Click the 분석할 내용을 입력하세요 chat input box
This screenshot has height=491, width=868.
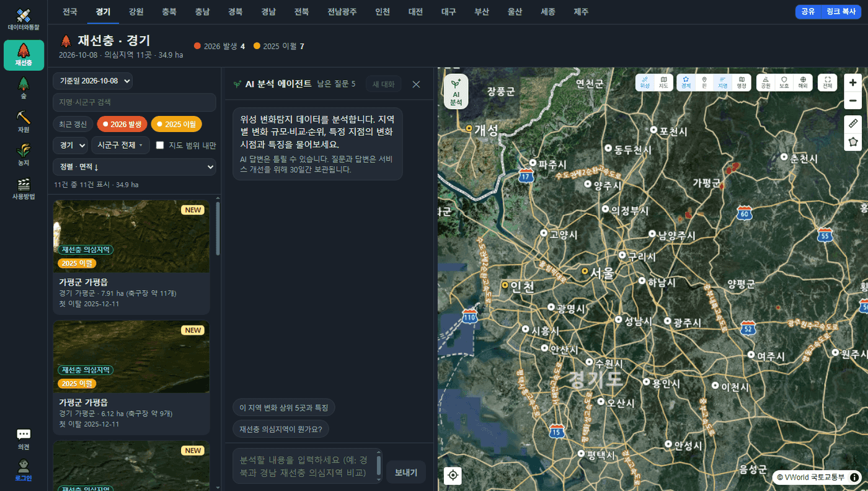coord(308,466)
